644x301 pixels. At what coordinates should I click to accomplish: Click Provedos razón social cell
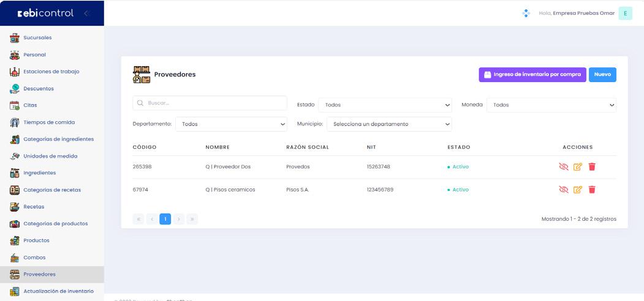point(298,167)
